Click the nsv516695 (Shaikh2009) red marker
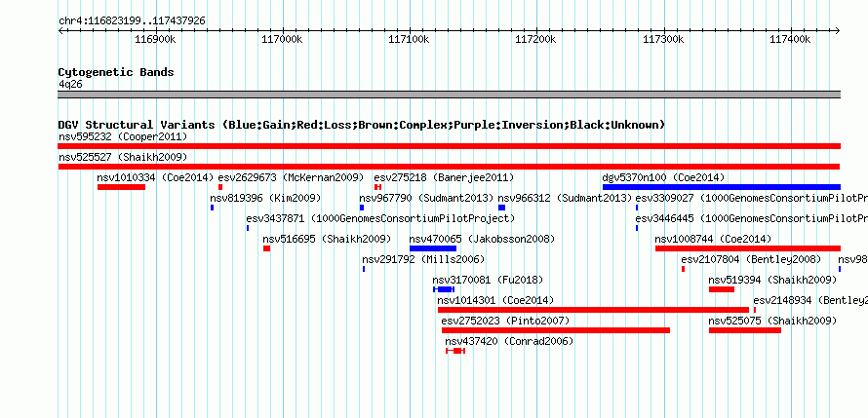The image size is (868, 418). click(x=267, y=248)
